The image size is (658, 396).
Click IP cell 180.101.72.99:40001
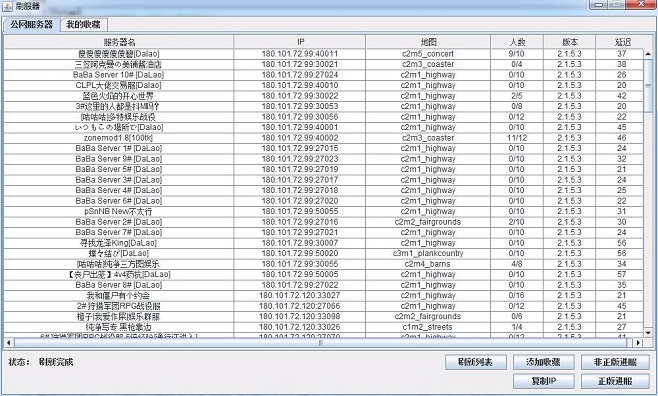[300, 127]
